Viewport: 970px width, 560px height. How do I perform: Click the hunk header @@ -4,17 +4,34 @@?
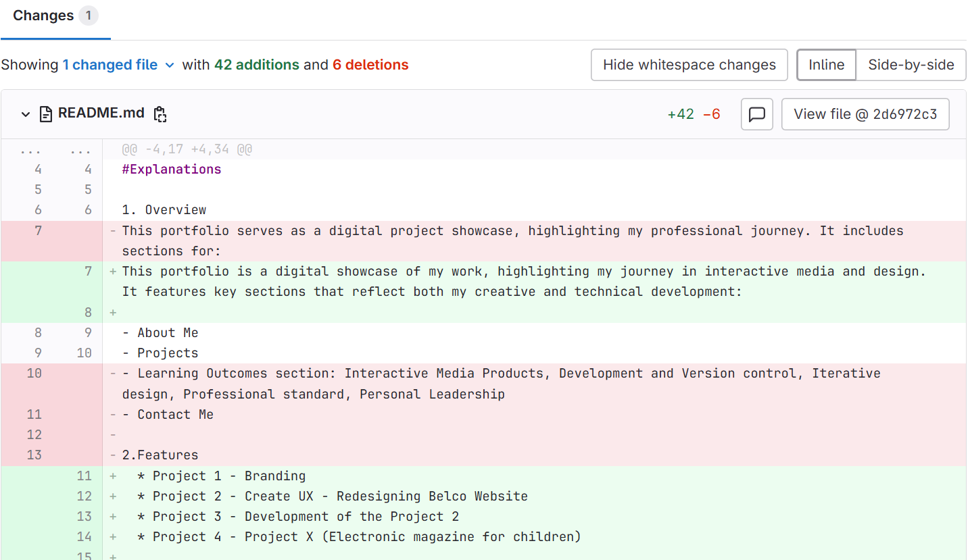click(187, 149)
